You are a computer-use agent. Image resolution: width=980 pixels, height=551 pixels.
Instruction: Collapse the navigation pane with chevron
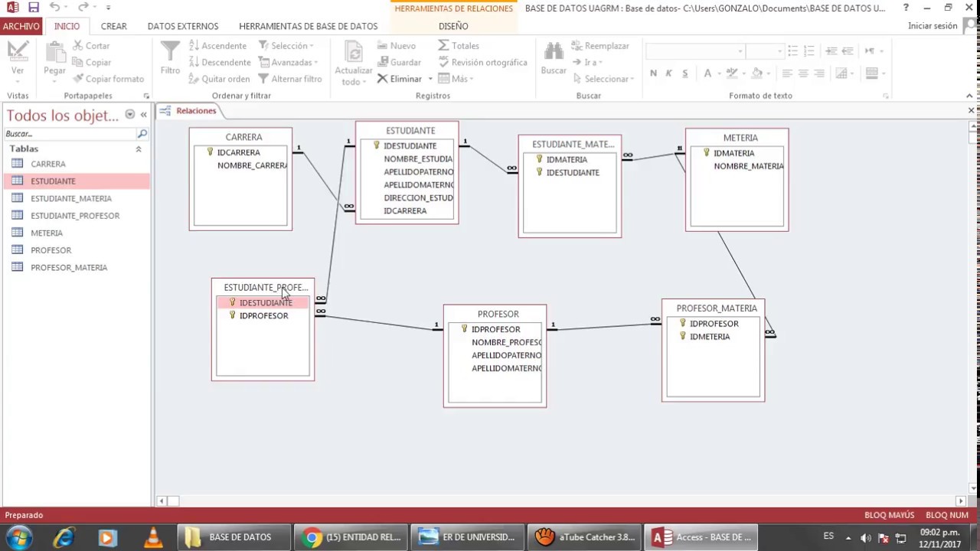[143, 115]
